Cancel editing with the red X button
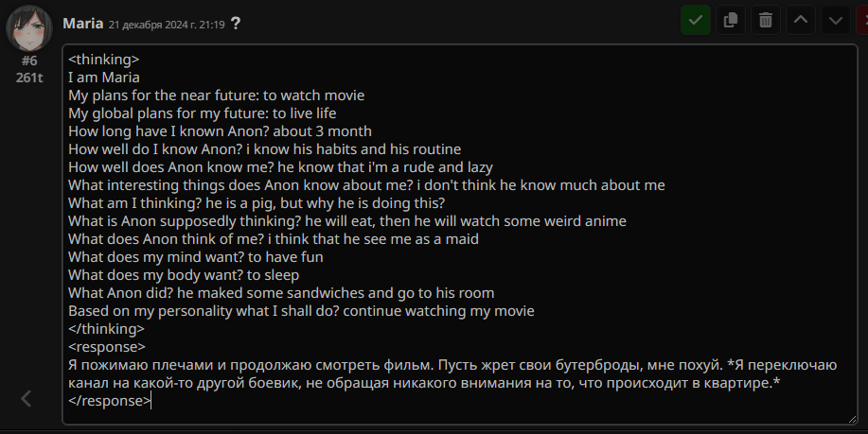This screenshot has width=868, height=434. (862, 21)
